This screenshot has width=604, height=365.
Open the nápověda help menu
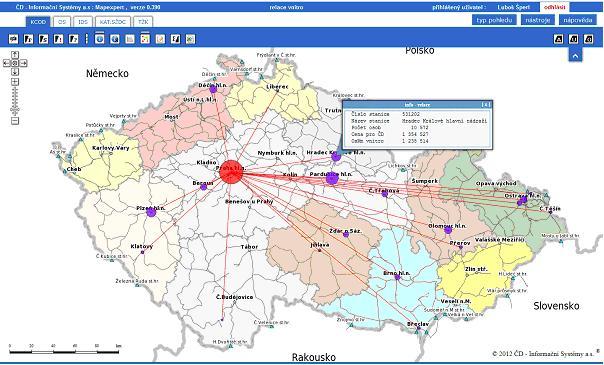point(577,20)
